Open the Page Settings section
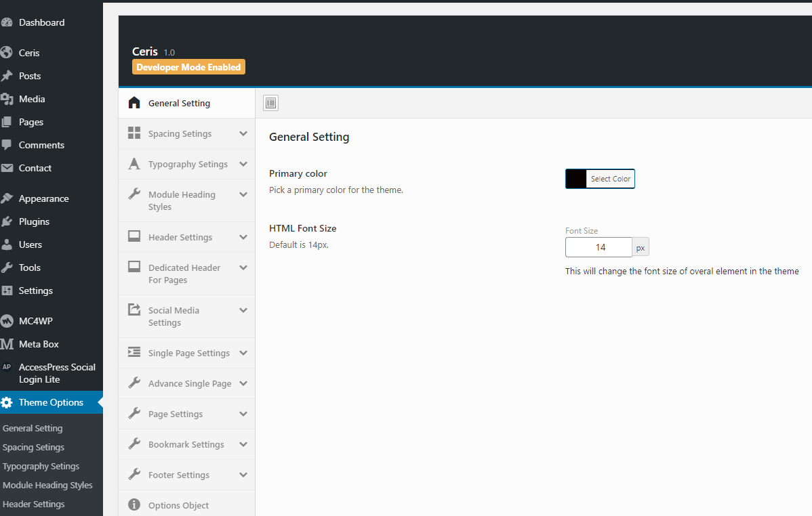This screenshot has width=812, height=516. point(187,414)
